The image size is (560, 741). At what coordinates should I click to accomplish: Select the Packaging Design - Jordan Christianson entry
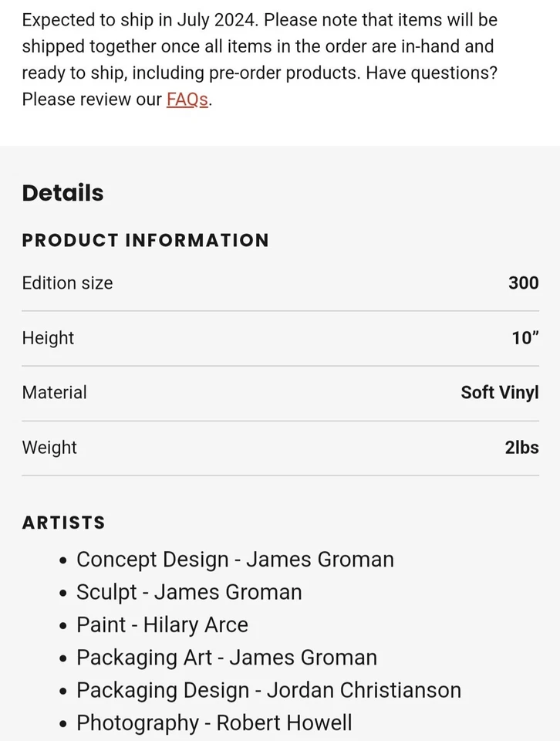tap(268, 690)
